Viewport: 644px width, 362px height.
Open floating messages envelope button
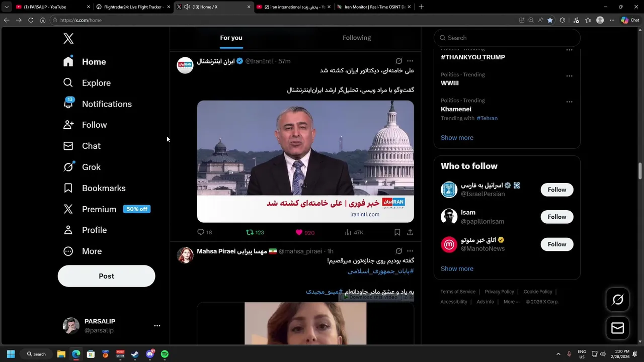[617, 328]
